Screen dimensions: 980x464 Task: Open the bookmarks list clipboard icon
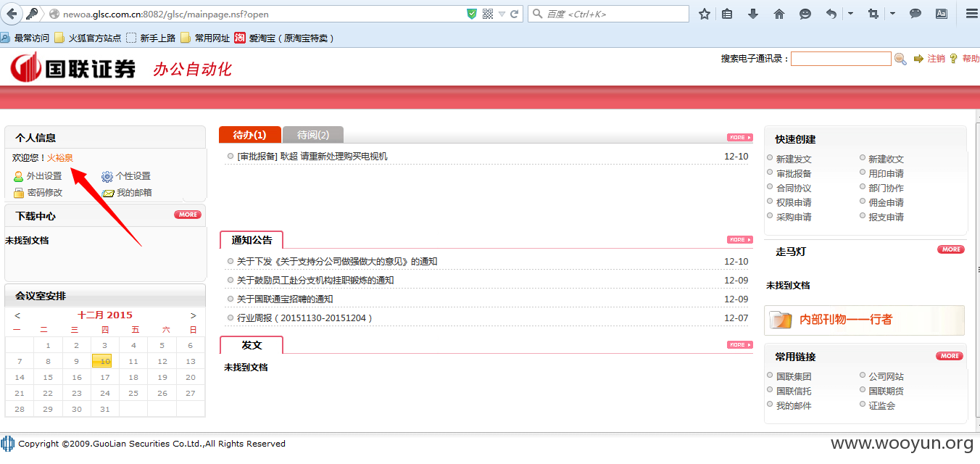(728, 14)
